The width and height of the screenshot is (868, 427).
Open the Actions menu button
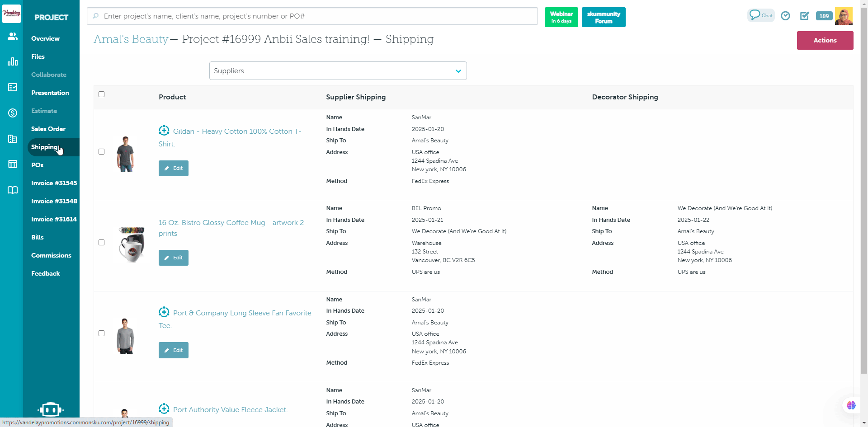(825, 40)
